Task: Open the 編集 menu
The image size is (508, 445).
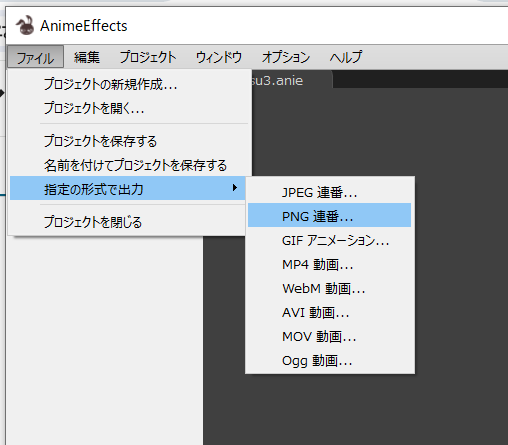Action: (87, 57)
